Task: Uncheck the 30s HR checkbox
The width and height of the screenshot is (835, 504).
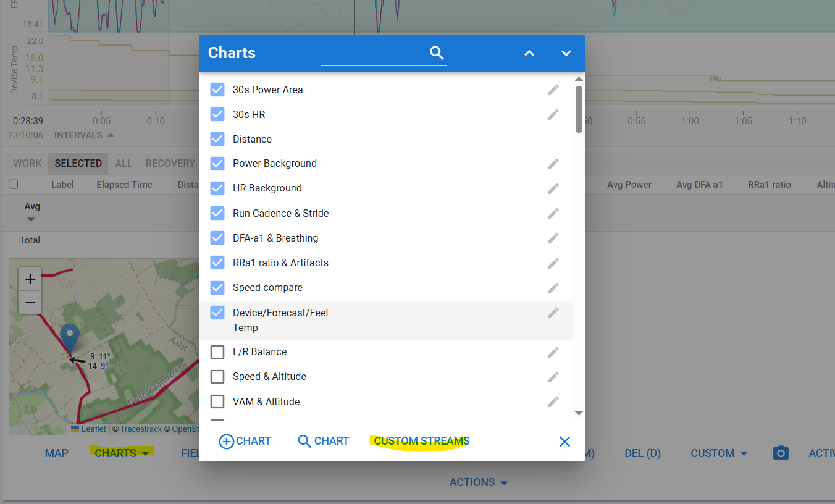Action: [x=217, y=114]
